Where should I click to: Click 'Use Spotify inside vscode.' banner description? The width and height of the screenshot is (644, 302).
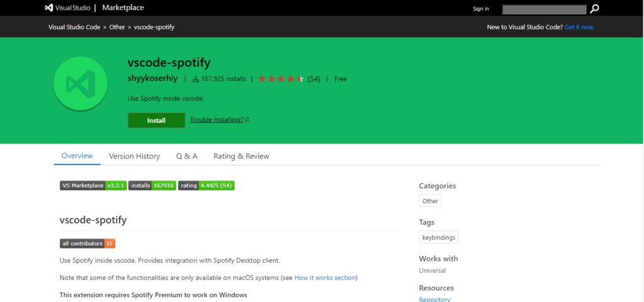166,99
